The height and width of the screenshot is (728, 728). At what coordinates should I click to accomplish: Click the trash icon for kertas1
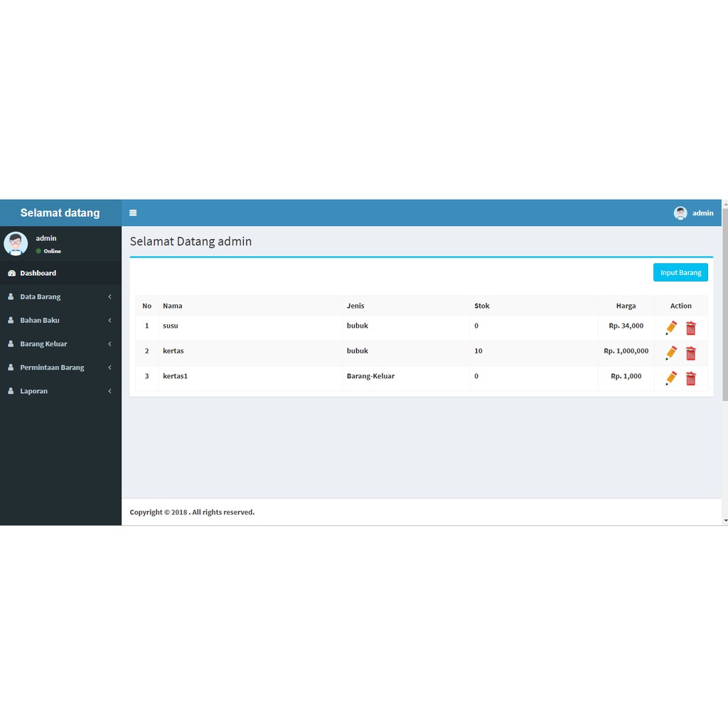[x=690, y=378]
